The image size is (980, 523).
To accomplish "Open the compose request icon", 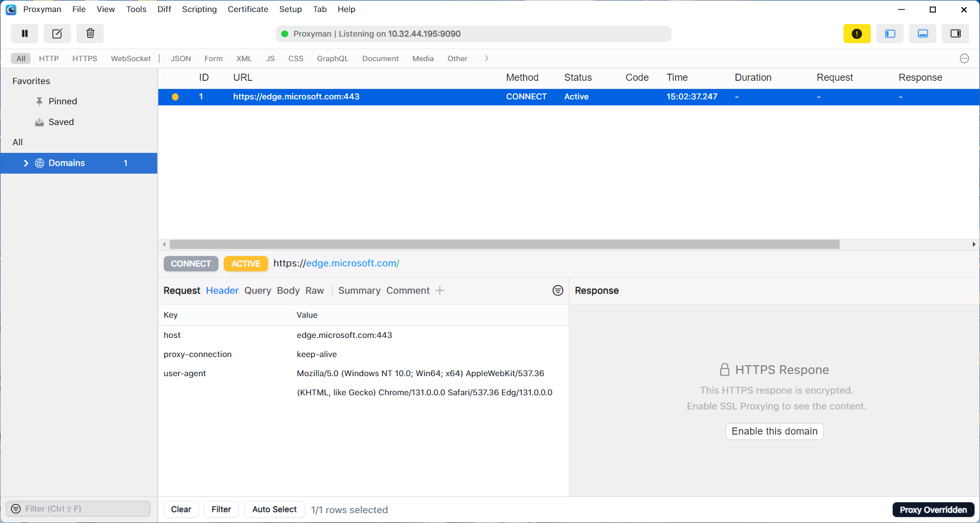I will pos(57,33).
